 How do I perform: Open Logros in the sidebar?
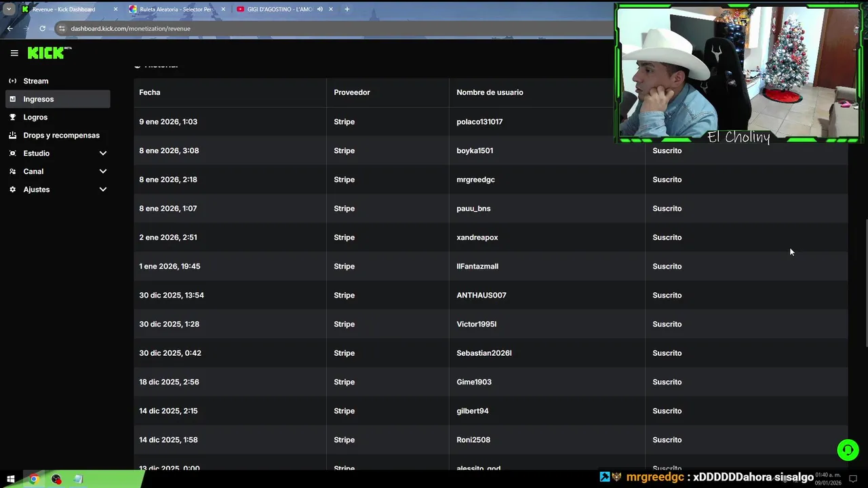point(58,117)
